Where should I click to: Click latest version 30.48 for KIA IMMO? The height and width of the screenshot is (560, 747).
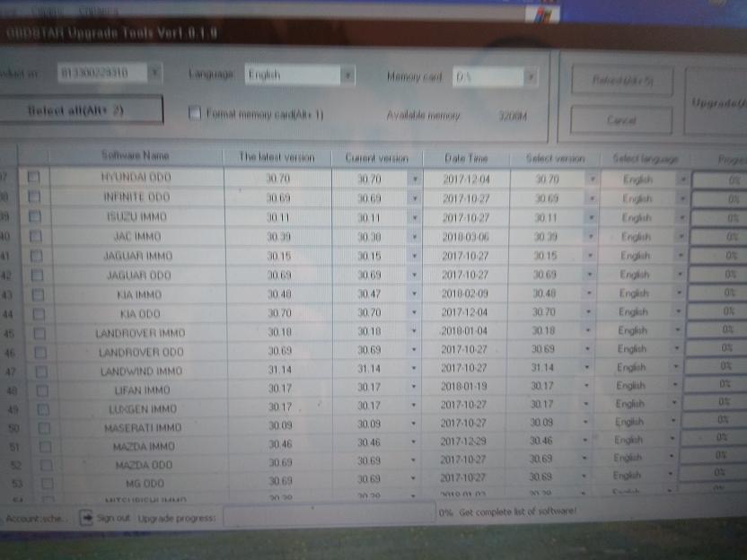(x=279, y=294)
